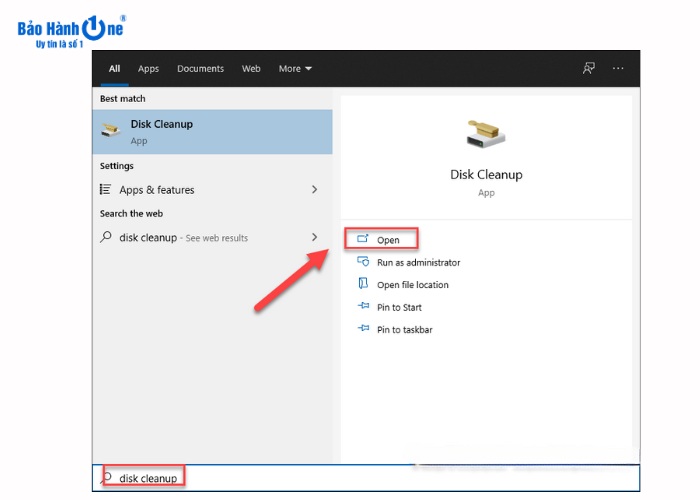The width and height of the screenshot is (700, 500).
Task: Click the Apps & features list icon
Action: pos(105,189)
